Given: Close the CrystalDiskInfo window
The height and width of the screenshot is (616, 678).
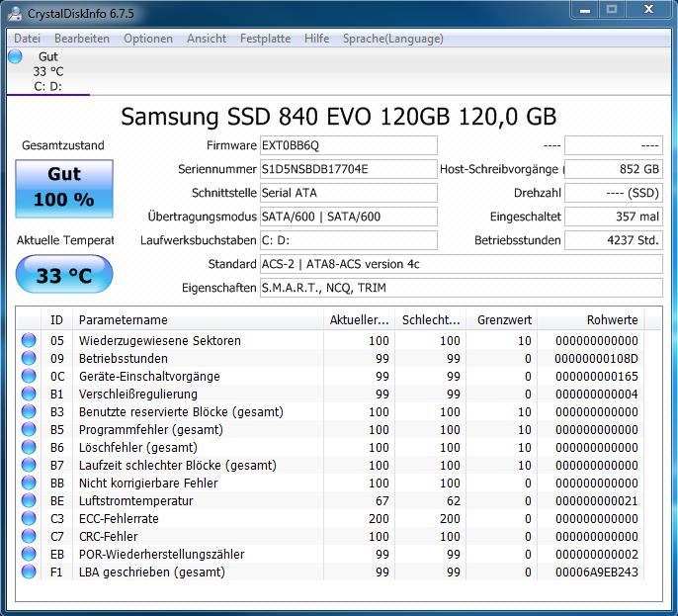Looking at the screenshot, I should 648,10.
